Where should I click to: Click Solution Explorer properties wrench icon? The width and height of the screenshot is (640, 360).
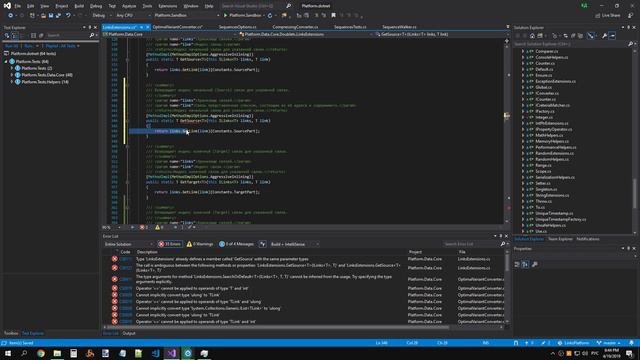point(604,36)
